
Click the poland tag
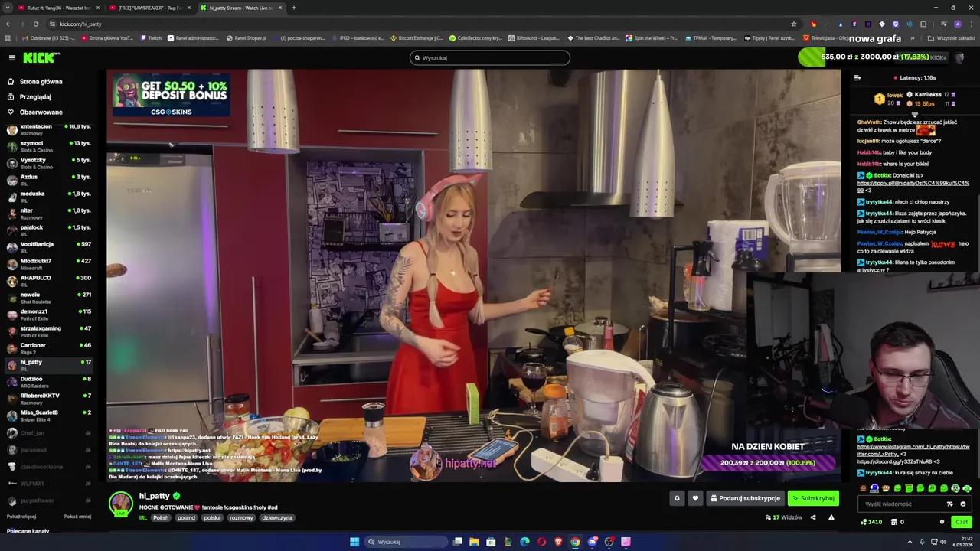point(186,517)
